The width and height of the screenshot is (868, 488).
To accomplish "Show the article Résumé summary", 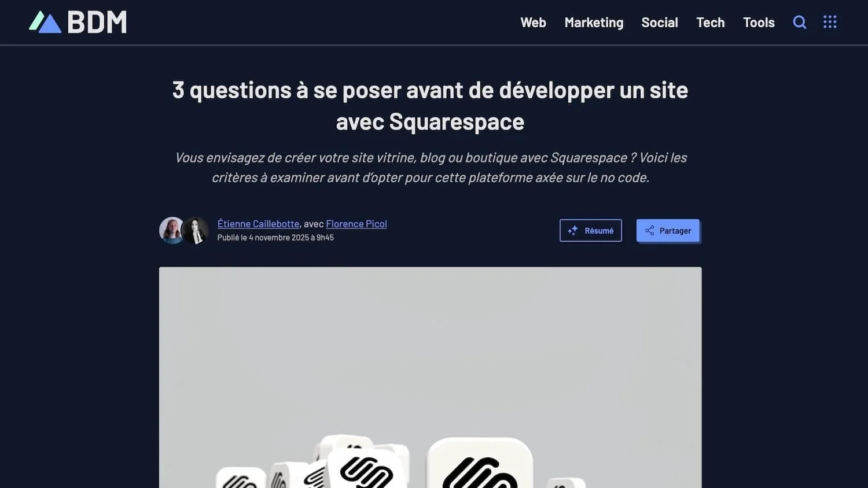I will (591, 231).
